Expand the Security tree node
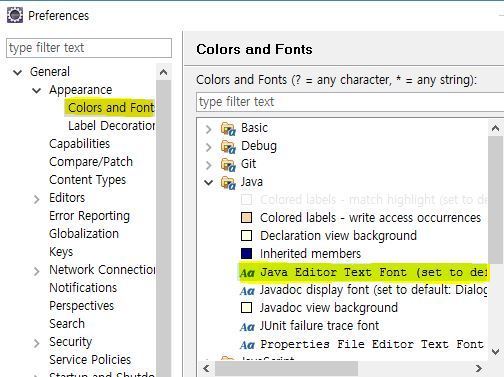Viewport: 504px width, 377px height. point(37,343)
